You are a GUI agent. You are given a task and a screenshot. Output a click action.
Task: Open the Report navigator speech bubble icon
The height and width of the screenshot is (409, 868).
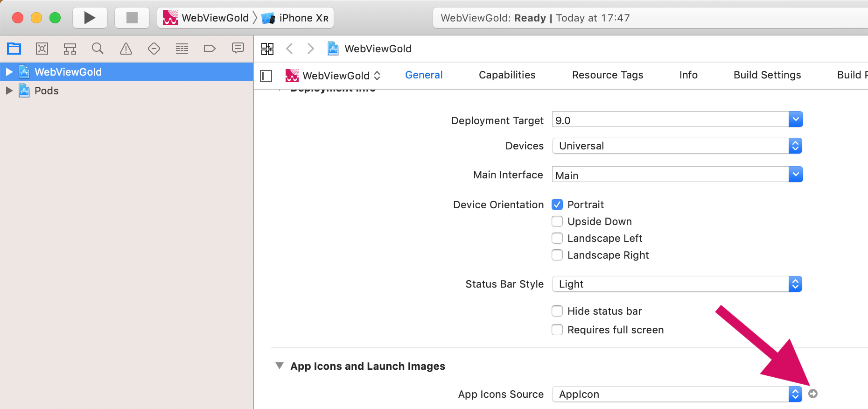click(238, 48)
